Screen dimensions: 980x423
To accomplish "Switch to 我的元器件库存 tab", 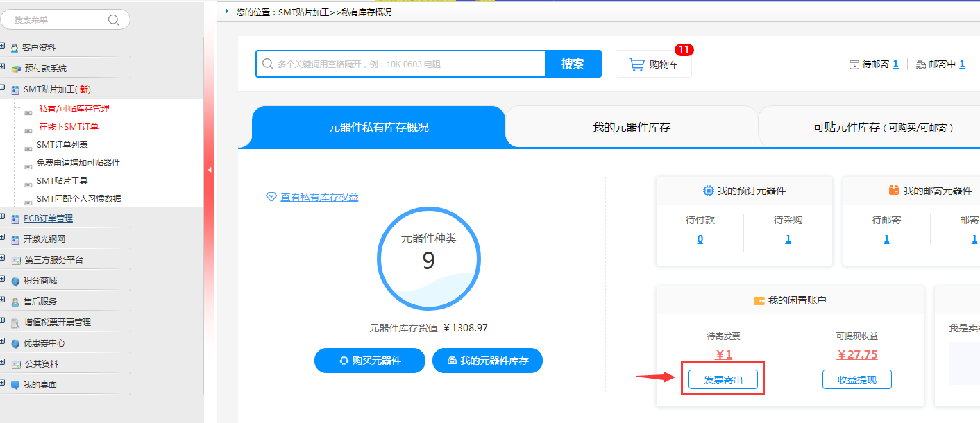I will pyautogui.click(x=631, y=128).
